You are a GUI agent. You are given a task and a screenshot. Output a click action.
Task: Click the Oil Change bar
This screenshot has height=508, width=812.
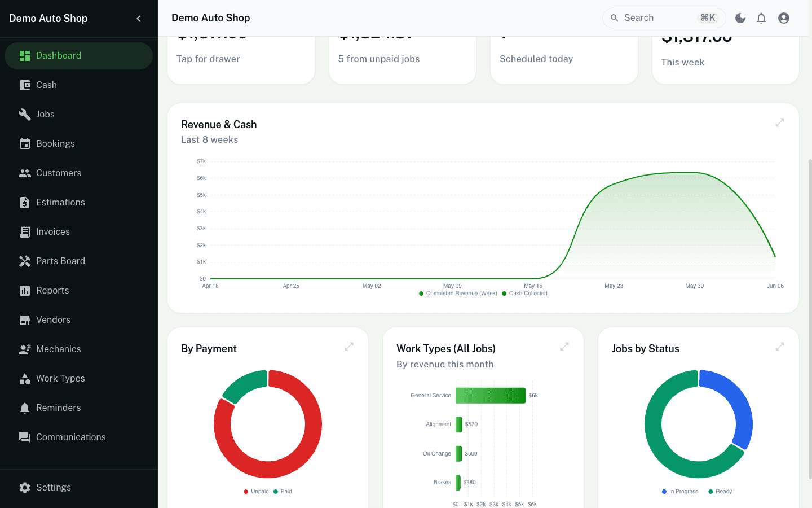[459, 454]
